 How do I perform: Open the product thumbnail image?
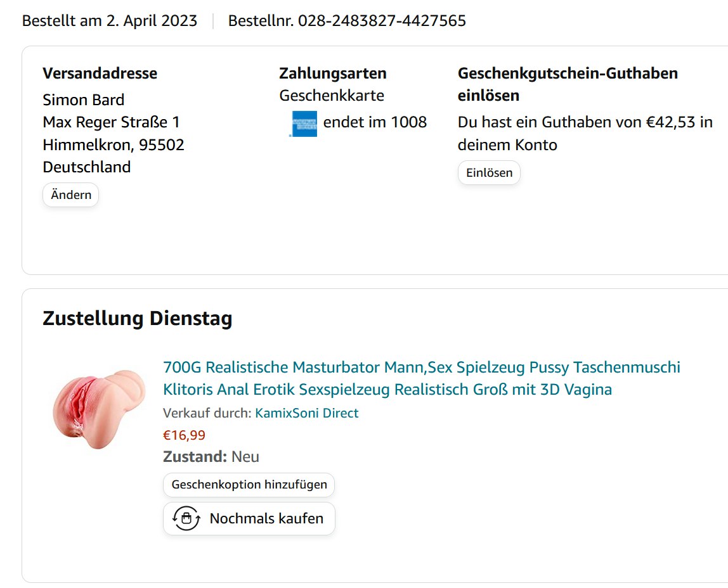coord(99,409)
